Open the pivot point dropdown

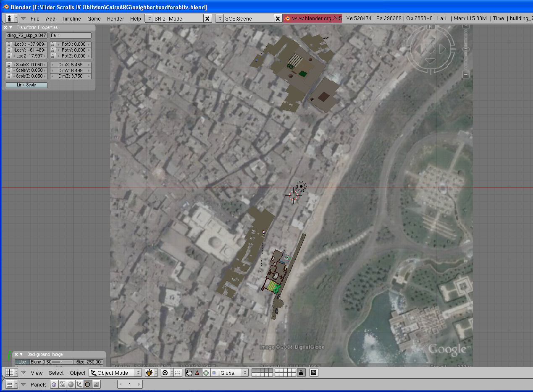(x=166, y=373)
